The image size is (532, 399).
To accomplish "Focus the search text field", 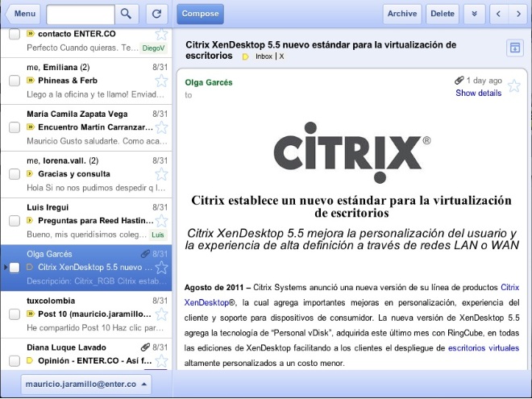I will click(x=81, y=15).
